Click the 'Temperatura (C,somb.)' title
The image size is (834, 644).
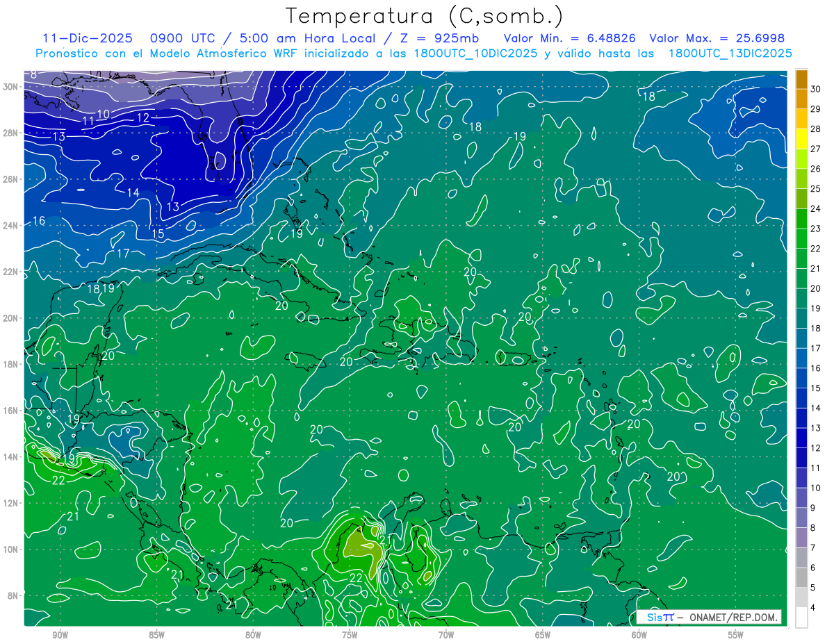tap(425, 16)
